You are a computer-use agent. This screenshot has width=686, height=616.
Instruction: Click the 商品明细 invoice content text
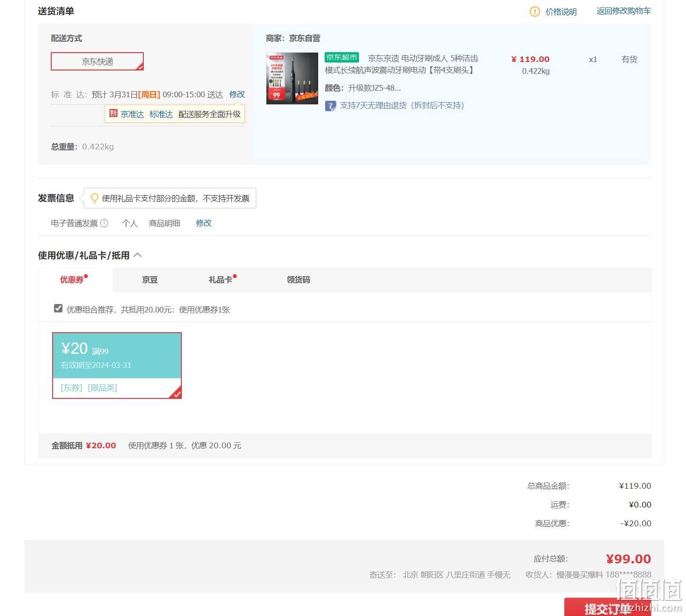[x=164, y=223]
